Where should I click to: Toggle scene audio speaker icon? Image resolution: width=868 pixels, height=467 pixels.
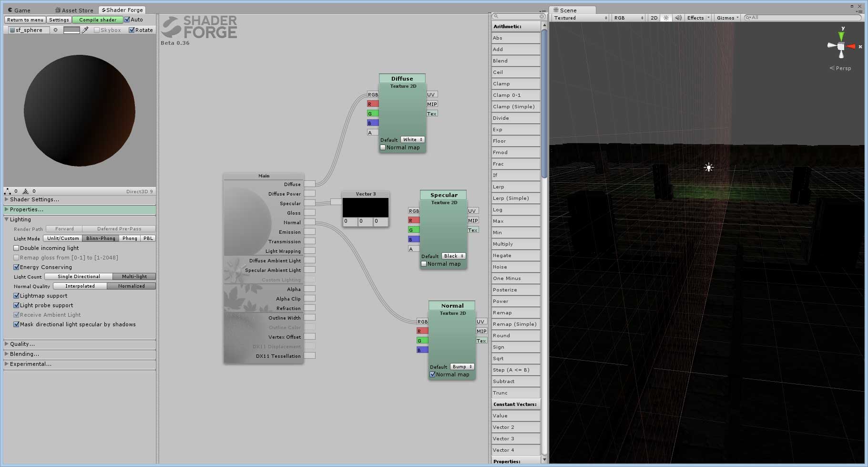coord(678,18)
